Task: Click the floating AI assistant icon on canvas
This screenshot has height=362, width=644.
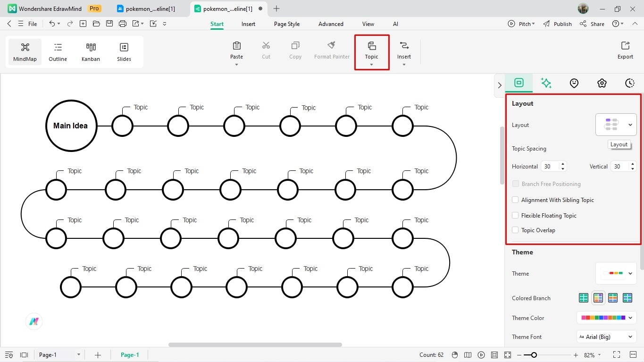Action: (x=34, y=321)
